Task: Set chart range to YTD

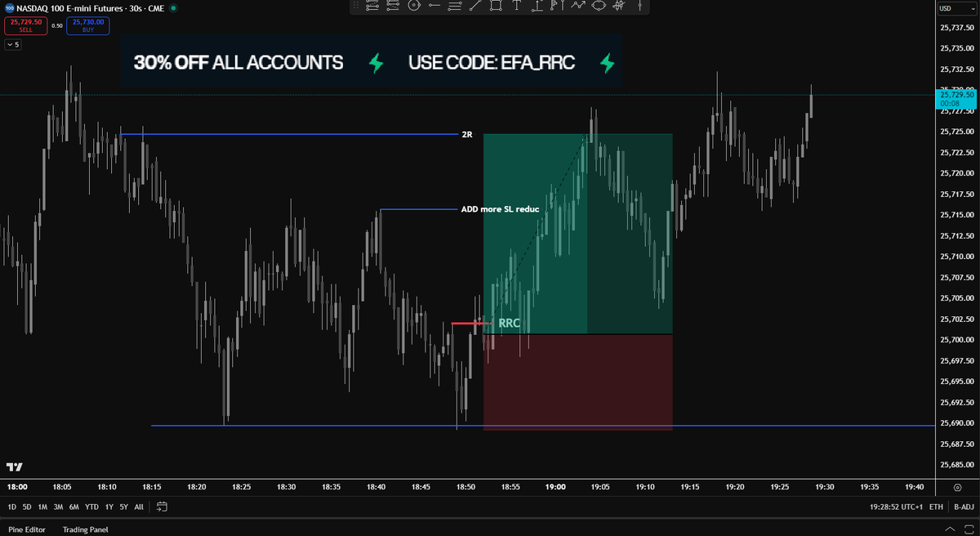Action: [91, 507]
